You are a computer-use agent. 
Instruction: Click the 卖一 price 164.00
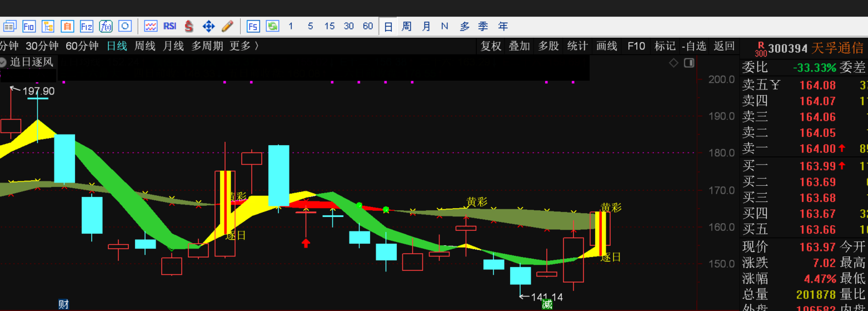click(817, 149)
